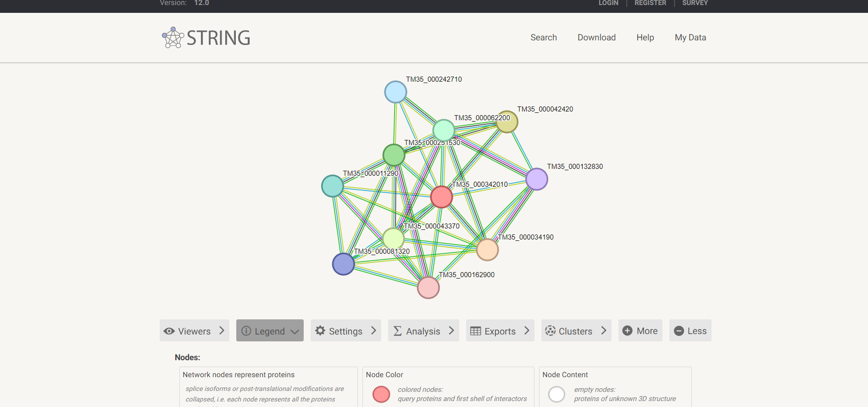Click the TM35_000042420 node label
868x407 pixels.
[545, 109]
